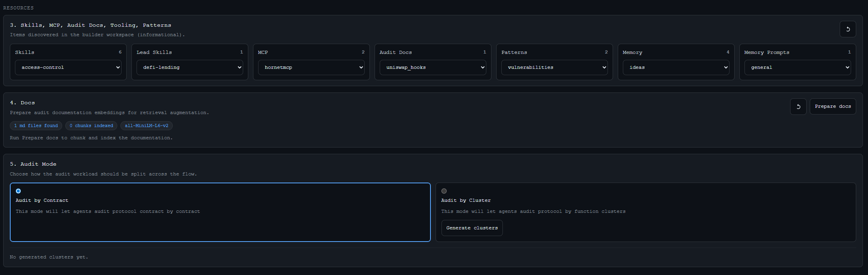The image size is (868, 275).
Task: Open the Patterns dropdown showing vulnerabilities
Action: (554, 67)
